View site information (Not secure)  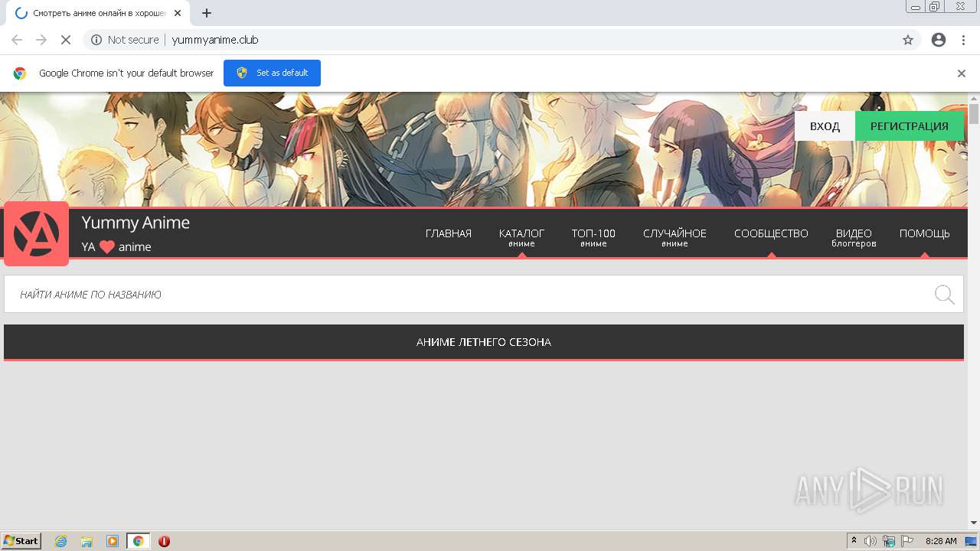click(x=125, y=40)
